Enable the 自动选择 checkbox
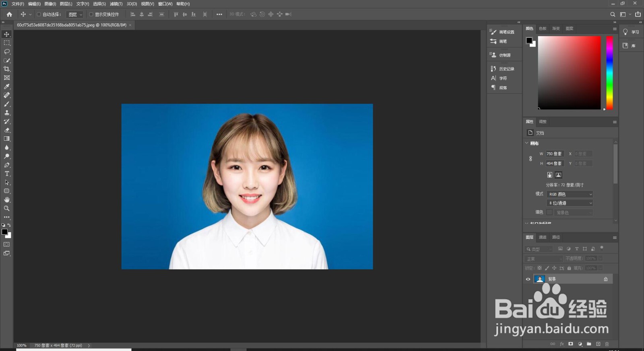This screenshot has width=644, height=351. 39,14
